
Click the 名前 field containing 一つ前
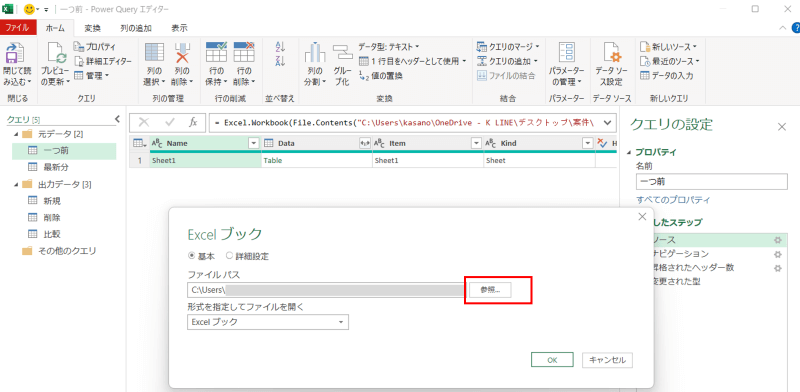click(x=712, y=181)
